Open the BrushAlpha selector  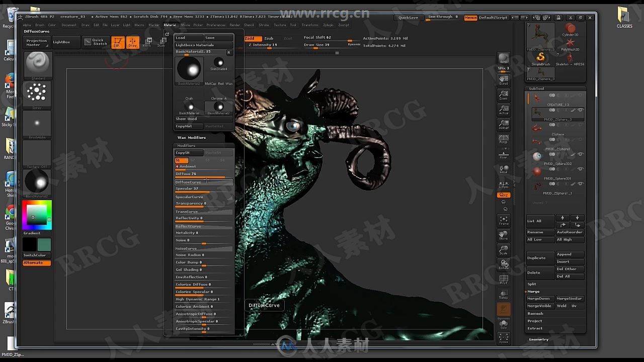click(37, 124)
